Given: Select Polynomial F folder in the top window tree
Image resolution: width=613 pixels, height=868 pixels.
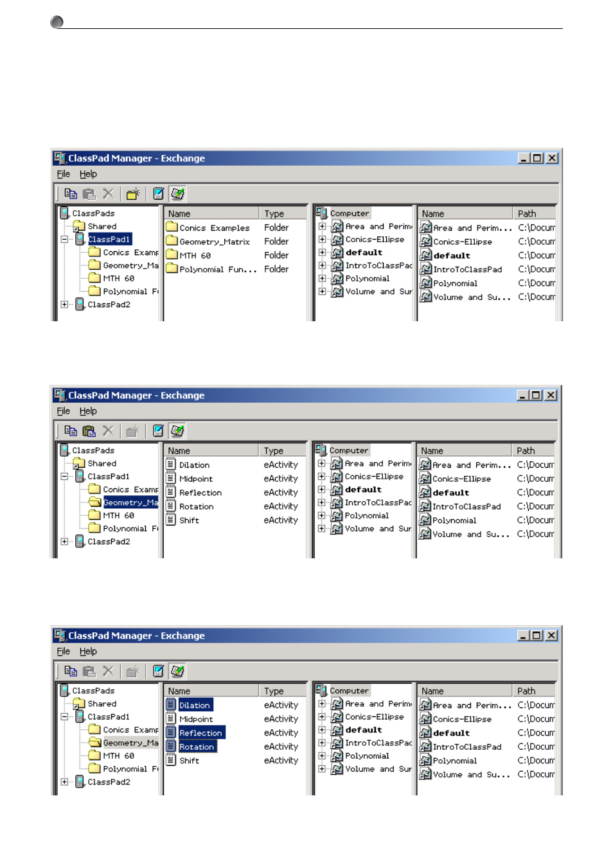Looking at the screenshot, I should pyautogui.click(x=130, y=291).
